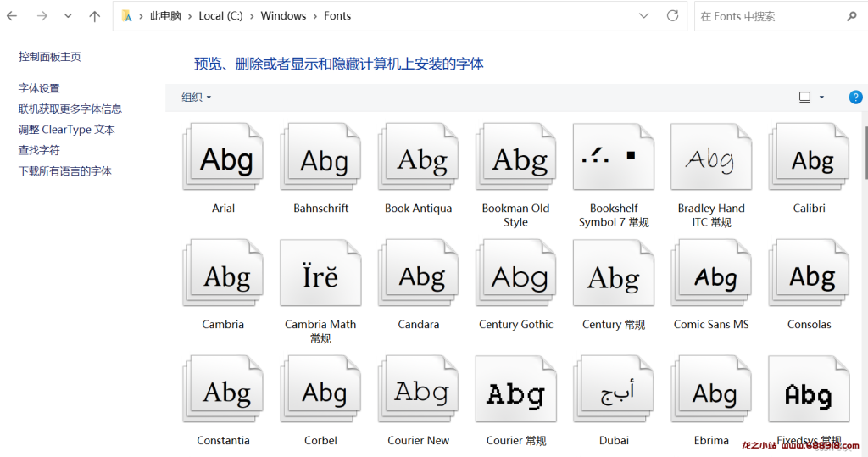The image size is (868, 457).
Task: Select the Constantia font icon
Action: click(x=223, y=389)
